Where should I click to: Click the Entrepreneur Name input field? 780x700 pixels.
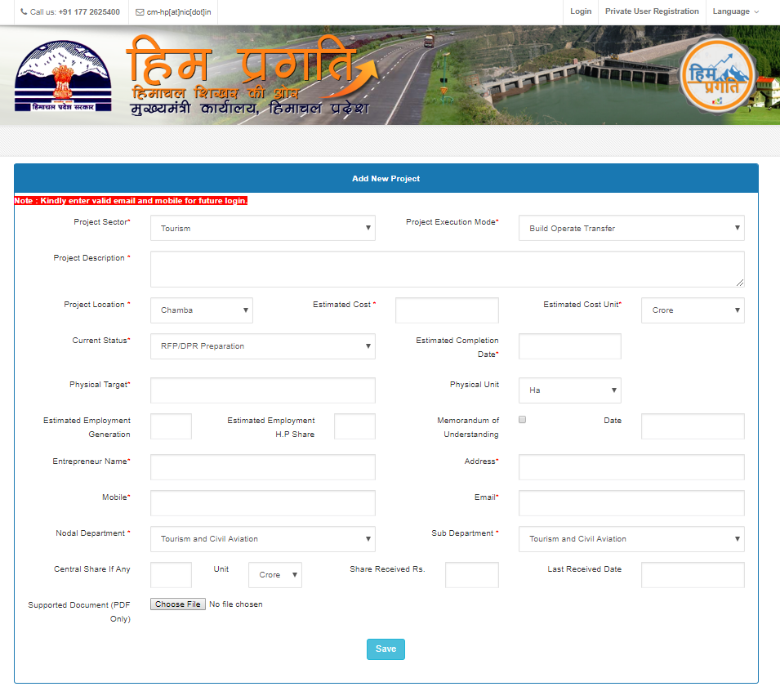262,467
